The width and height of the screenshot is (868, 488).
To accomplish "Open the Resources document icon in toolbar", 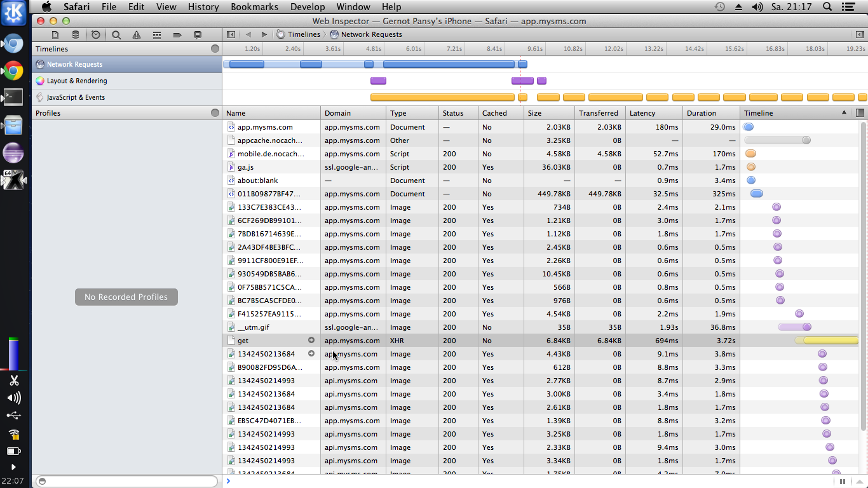I will click(x=55, y=35).
